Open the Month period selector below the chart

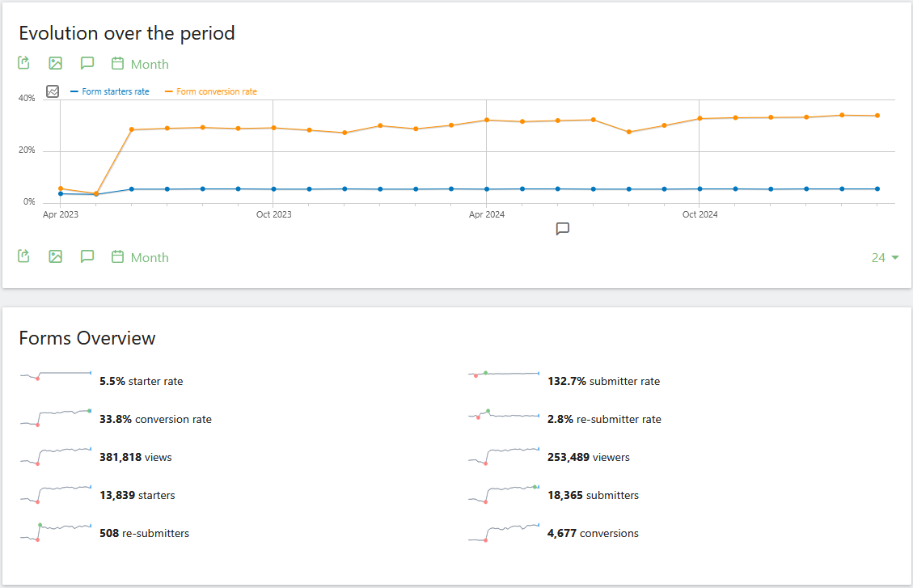click(140, 257)
